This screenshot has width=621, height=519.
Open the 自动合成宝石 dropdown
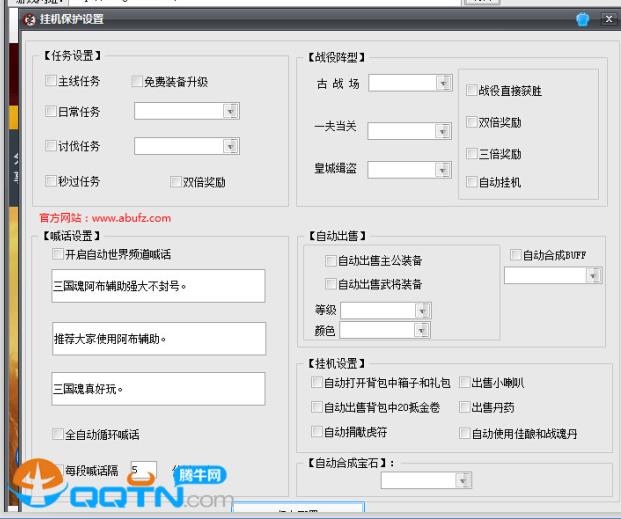tap(462, 481)
